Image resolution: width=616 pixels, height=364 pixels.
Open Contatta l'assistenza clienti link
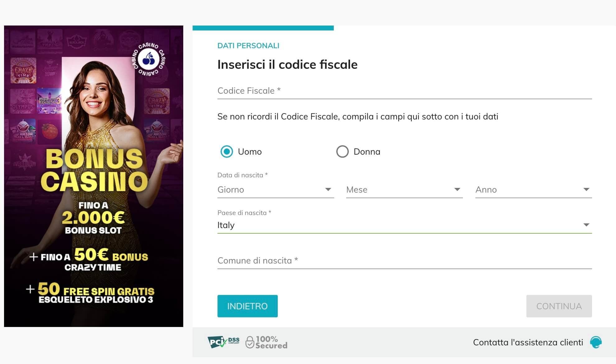[528, 342]
